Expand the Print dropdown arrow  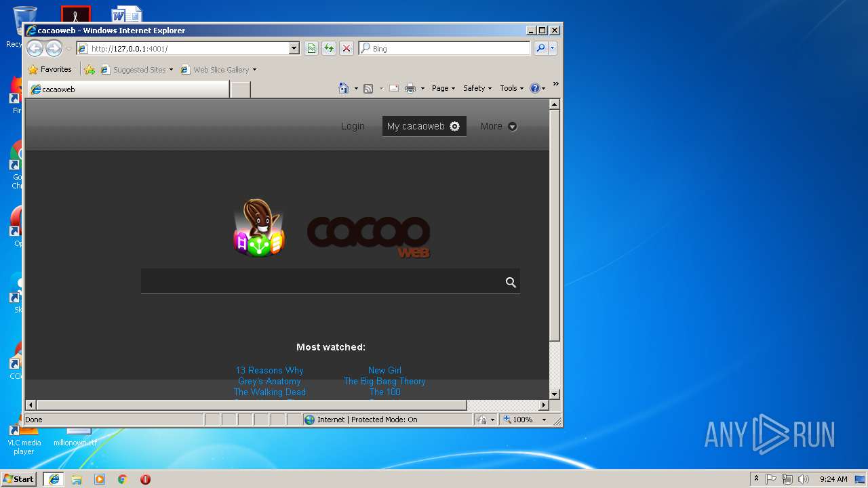click(422, 88)
